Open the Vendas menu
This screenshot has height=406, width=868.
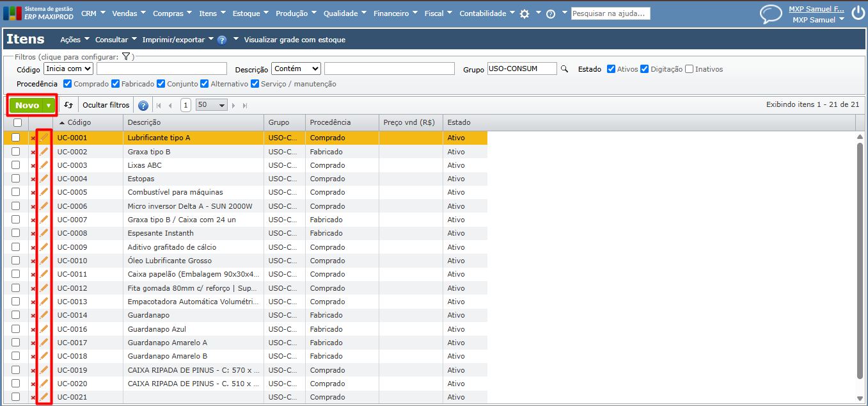(x=129, y=13)
